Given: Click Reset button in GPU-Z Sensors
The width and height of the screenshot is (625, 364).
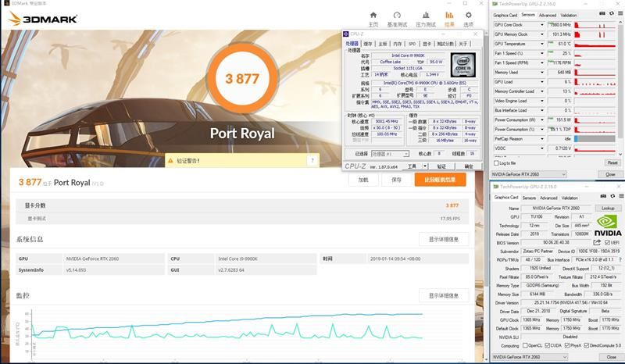Looking at the screenshot, I should 612,162.
